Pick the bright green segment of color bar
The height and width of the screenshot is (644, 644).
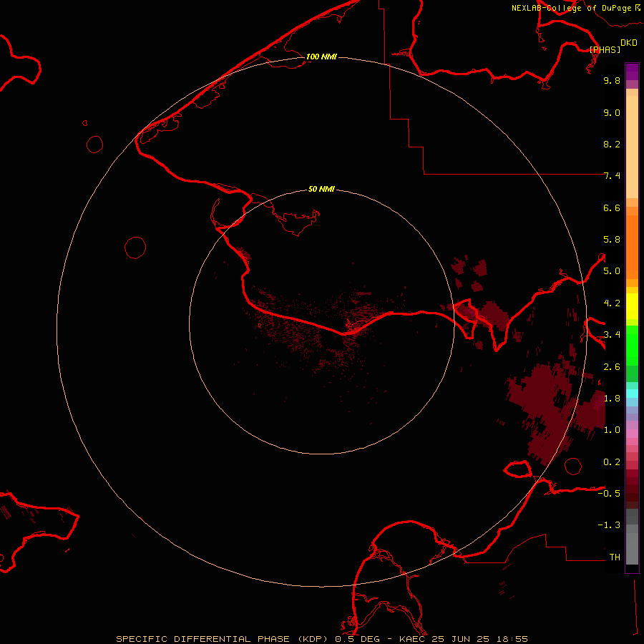coord(632,345)
